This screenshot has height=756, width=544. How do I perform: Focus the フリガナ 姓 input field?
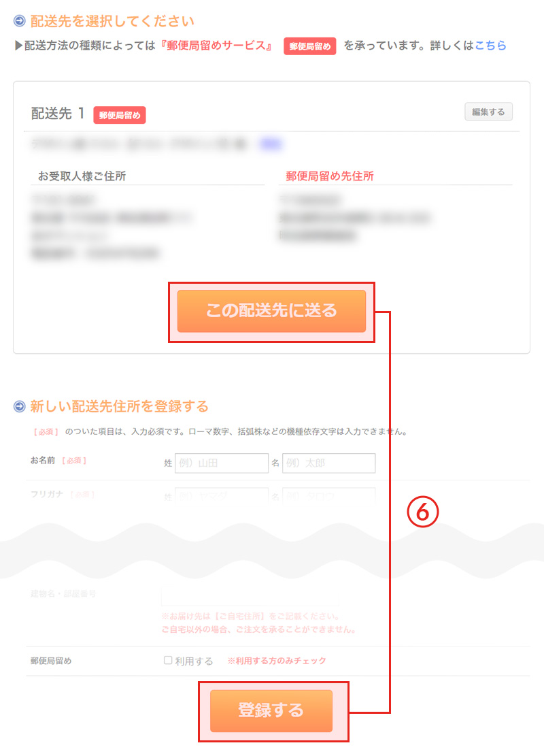pos(222,496)
